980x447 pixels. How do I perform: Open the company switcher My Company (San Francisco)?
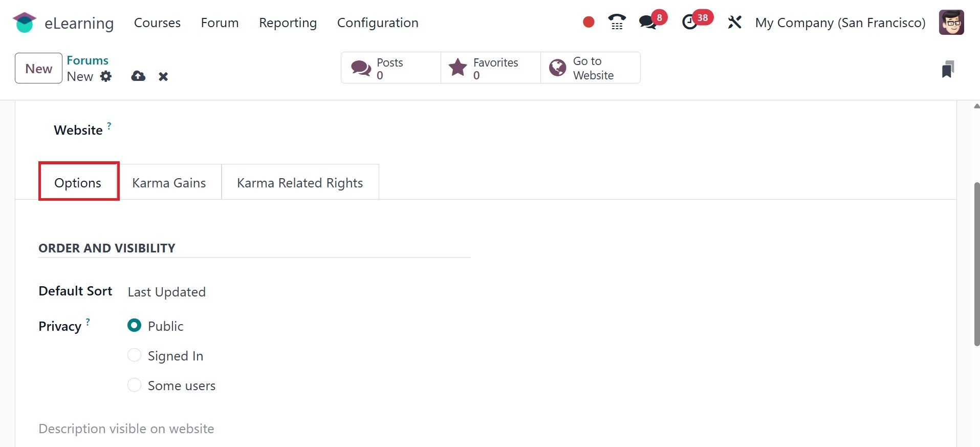pyautogui.click(x=840, y=23)
